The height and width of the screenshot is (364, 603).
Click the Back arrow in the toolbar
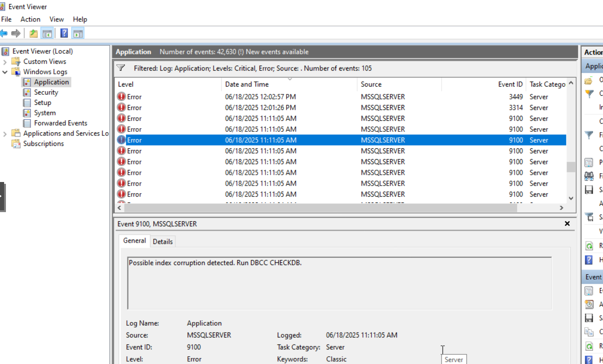[x=4, y=33]
